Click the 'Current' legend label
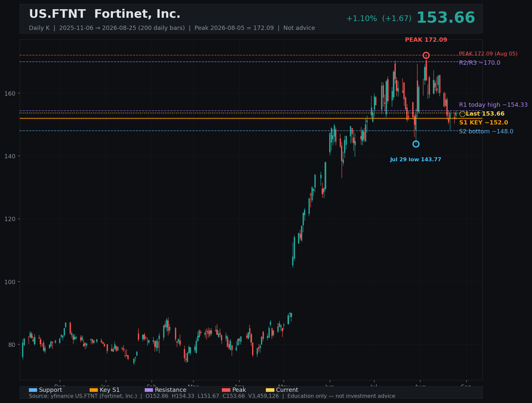The width and height of the screenshot is (532, 403). coord(287,390)
